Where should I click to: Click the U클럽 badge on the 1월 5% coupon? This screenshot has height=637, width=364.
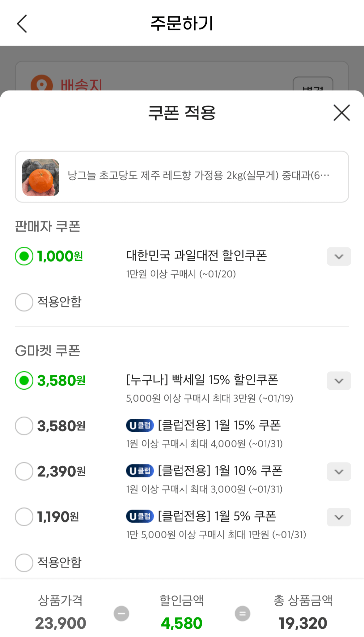click(140, 516)
